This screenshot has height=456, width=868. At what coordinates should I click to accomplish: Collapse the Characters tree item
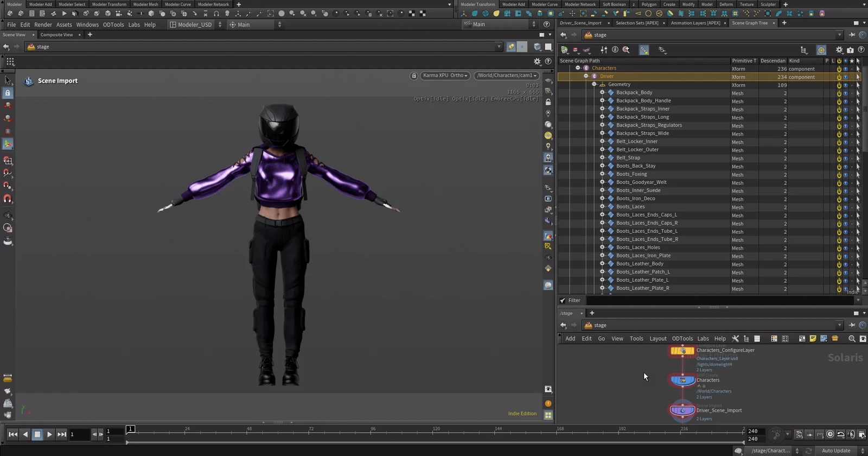(578, 68)
